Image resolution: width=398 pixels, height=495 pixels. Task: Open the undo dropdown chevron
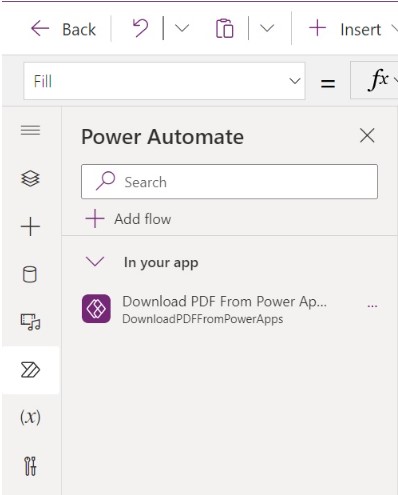pos(182,28)
